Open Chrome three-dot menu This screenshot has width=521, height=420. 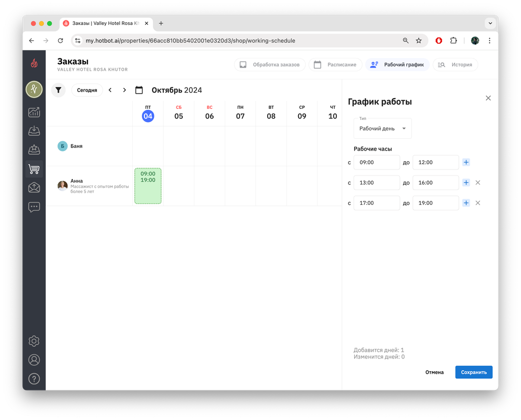pyautogui.click(x=489, y=41)
